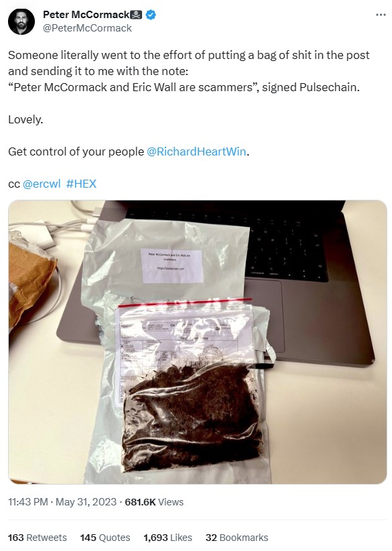
Task: Click the note label in the photo
Action: [172, 265]
